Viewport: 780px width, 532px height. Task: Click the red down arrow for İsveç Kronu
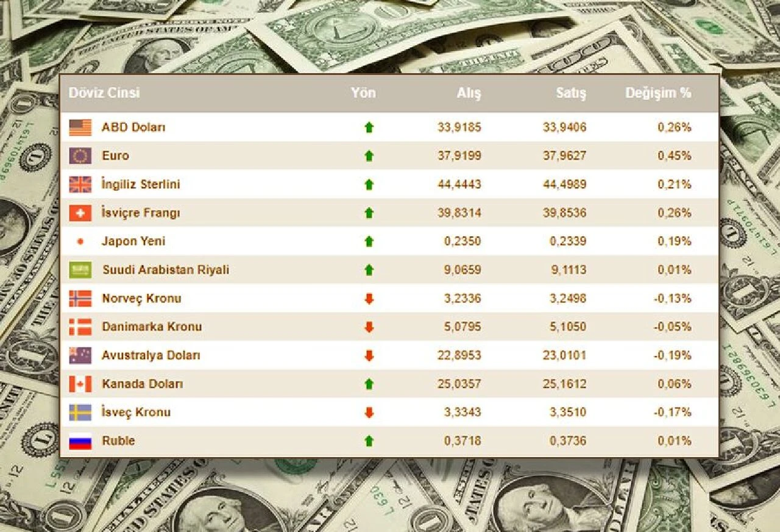tap(368, 412)
